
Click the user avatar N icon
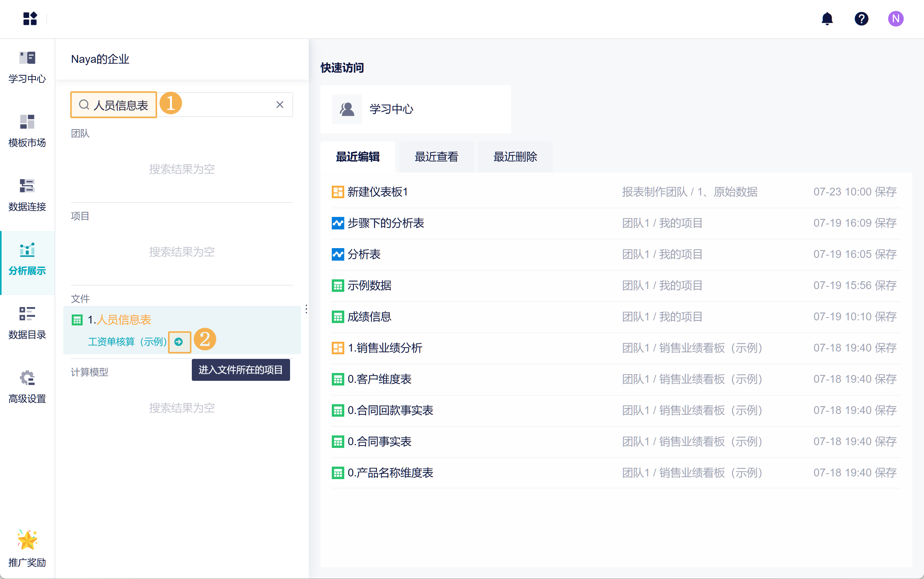coord(896,19)
